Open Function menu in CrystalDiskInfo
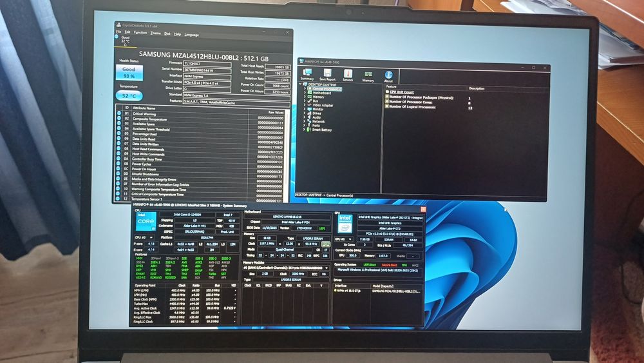 (x=140, y=32)
